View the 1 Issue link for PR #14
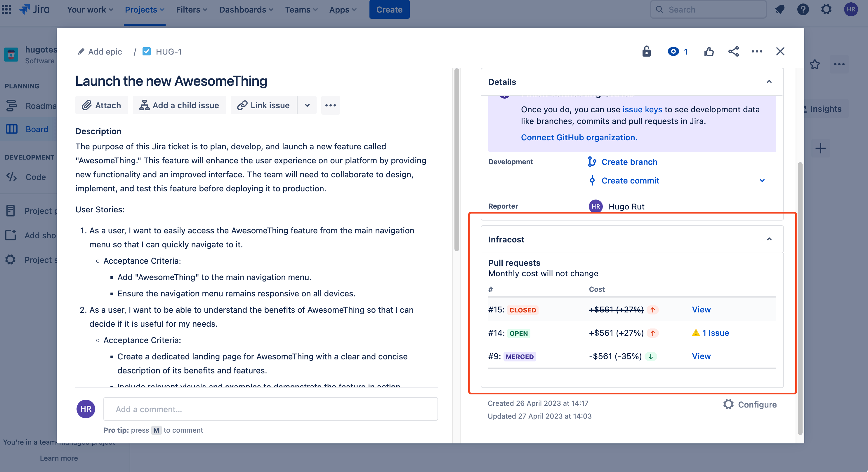 click(715, 333)
